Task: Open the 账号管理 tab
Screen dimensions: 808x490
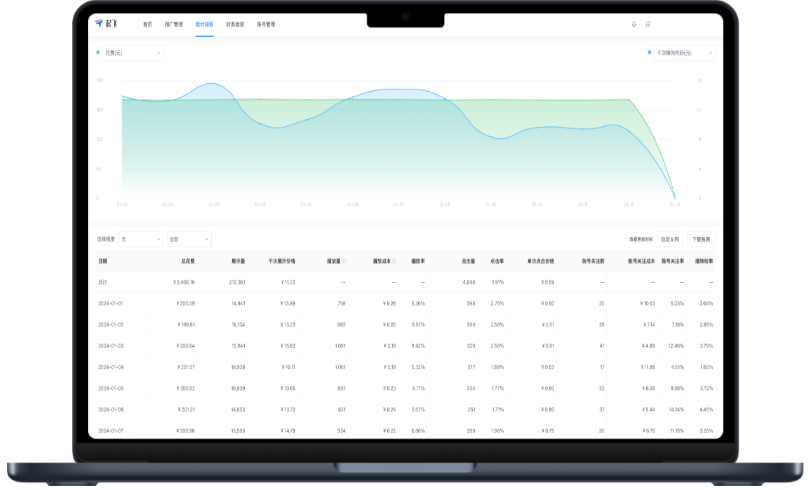Action: tap(266, 24)
